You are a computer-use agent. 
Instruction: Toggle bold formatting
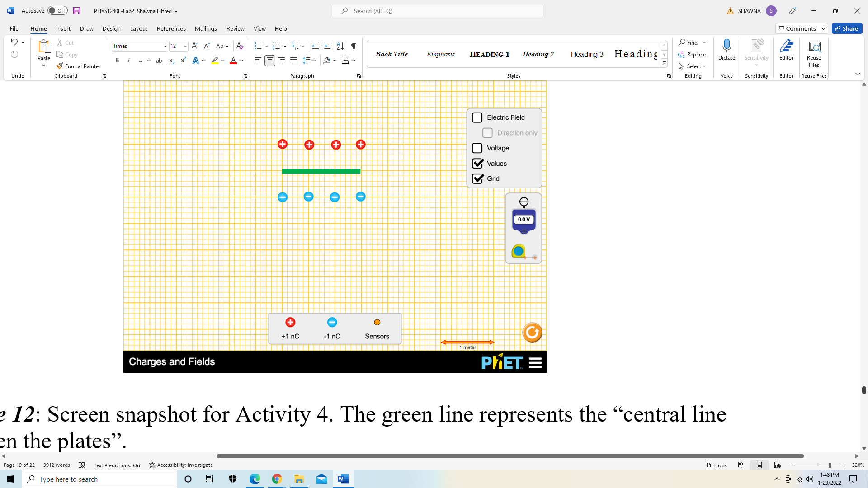pyautogui.click(x=117, y=60)
